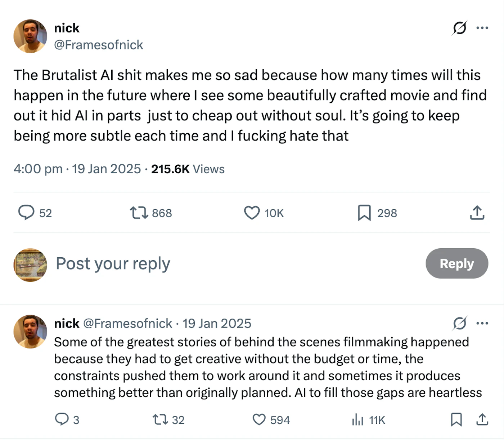Viewport: 504px width, 440px height.
Task: Open more options on the reply tweet
Action: 482,323
